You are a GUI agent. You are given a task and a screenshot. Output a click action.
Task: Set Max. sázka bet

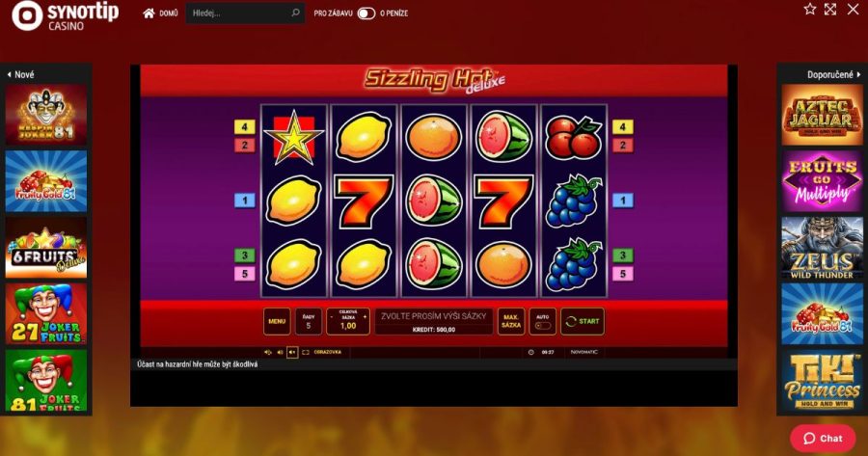[511, 322]
